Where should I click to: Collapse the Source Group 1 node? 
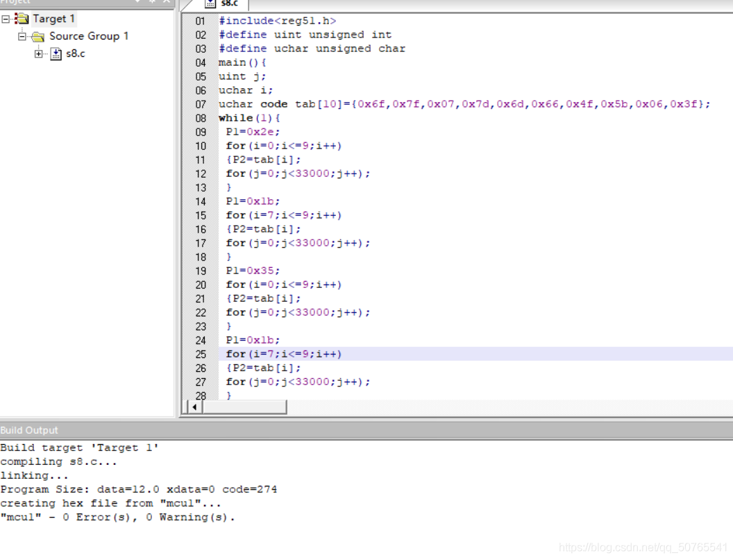pyautogui.click(x=22, y=37)
